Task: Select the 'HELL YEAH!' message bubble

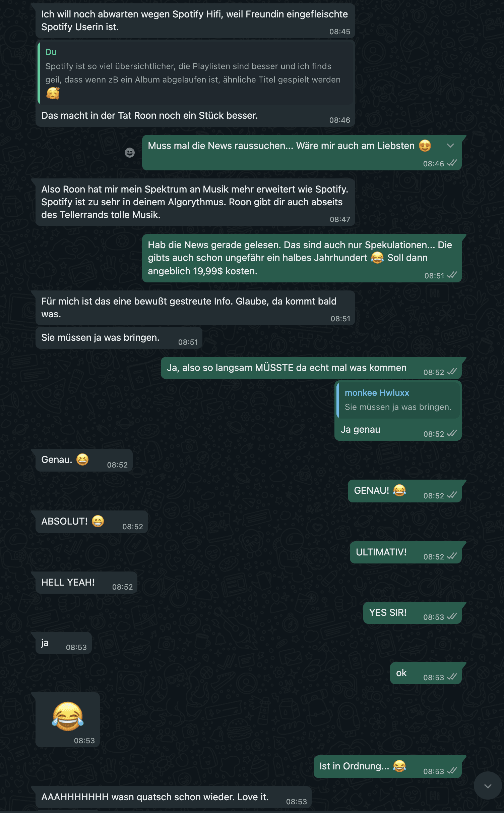Action: point(86,583)
